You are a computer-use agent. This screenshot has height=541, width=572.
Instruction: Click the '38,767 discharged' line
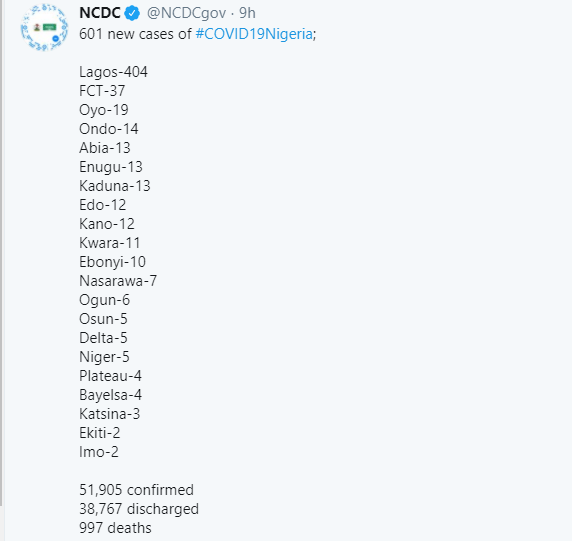tap(139, 509)
